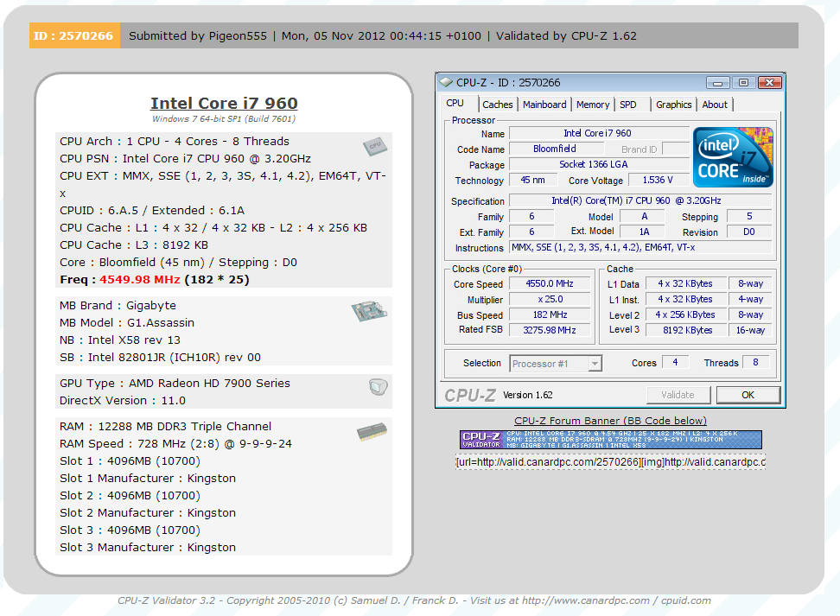Click the RAM 12288 MB DDR3 Triple Channel line
Viewport: 840px width, 616px height.
click(166, 427)
